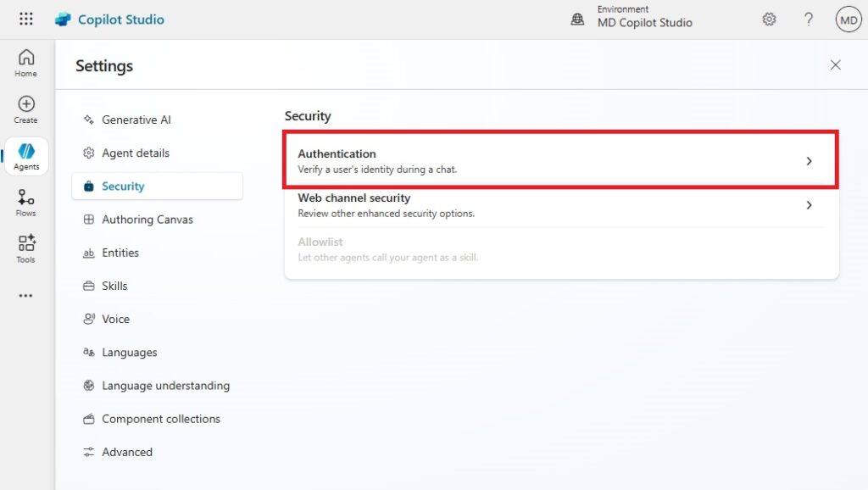Click the Security section heading
This screenshot has height=490, width=868.
(x=308, y=115)
